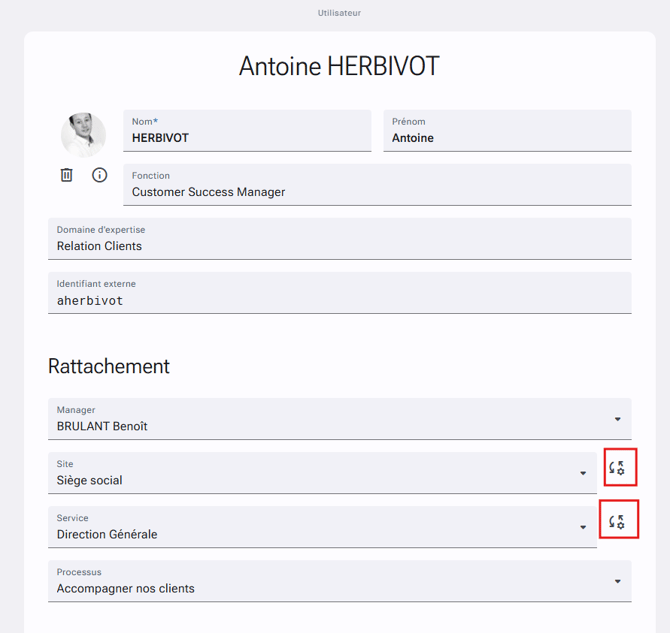Viewport: 670px width, 633px height.
Task: Choose the Manager value BRULANT Benoît
Action: click(102, 426)
